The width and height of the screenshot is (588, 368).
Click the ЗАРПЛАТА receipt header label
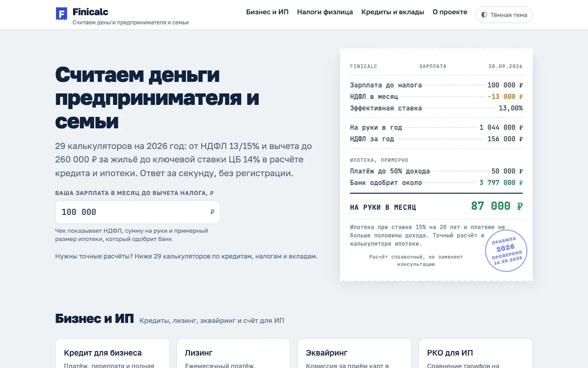pyautogui.click(x=433, y=66)
